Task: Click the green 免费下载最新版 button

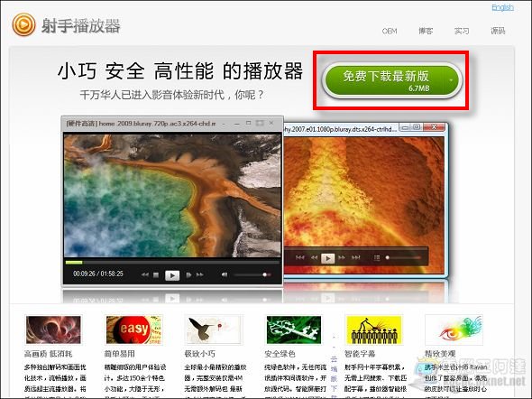Action: pos(392,81)
